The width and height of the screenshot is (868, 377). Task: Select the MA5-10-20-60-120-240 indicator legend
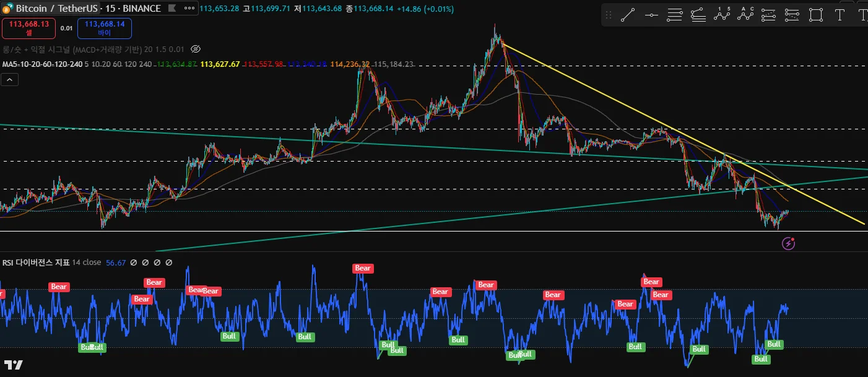pos(41,64)
